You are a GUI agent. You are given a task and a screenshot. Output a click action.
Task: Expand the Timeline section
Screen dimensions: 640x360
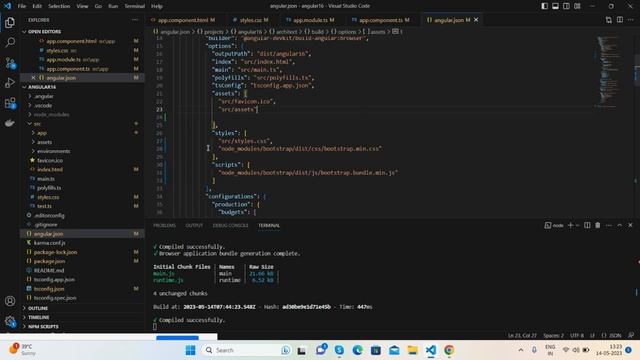[82, 317]
